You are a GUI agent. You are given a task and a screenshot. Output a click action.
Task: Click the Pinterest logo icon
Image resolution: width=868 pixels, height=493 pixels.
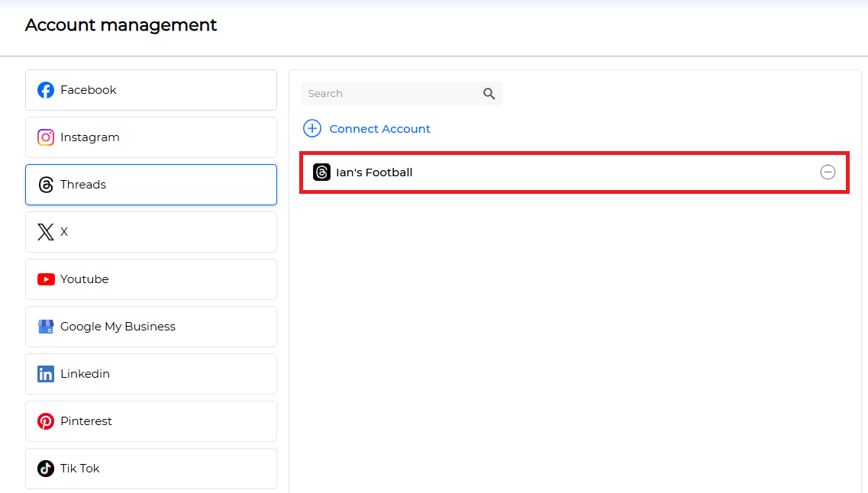(x=45, y=421)
